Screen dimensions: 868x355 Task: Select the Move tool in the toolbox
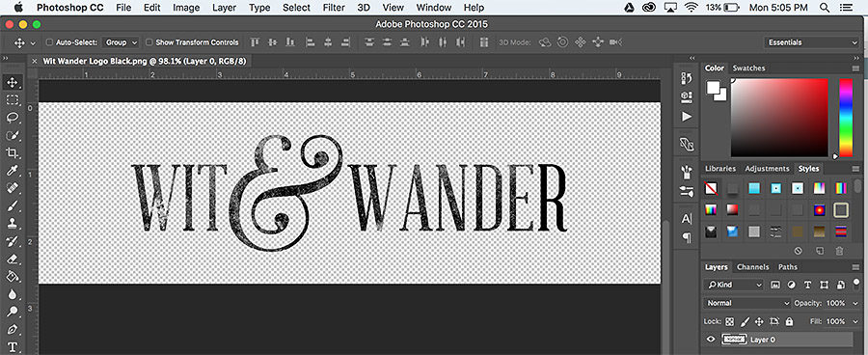(x=13, y=83)
